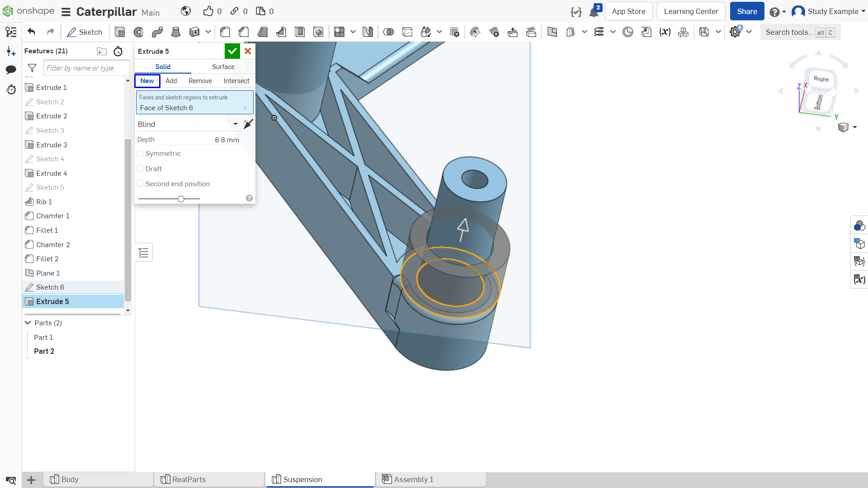Select the Boolean tool

(x=388, y=32)
